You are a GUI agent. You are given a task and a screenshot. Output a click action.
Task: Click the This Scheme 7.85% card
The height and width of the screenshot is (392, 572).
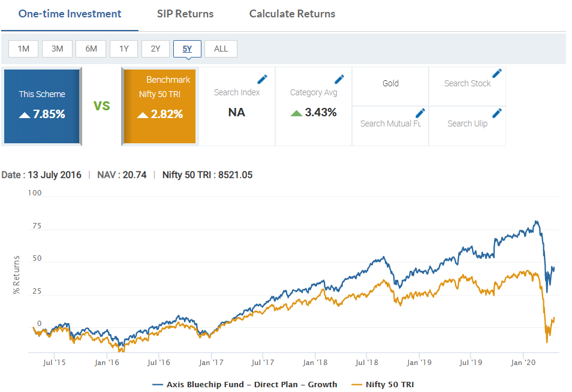pyautogui.click(x=42, y=106)
